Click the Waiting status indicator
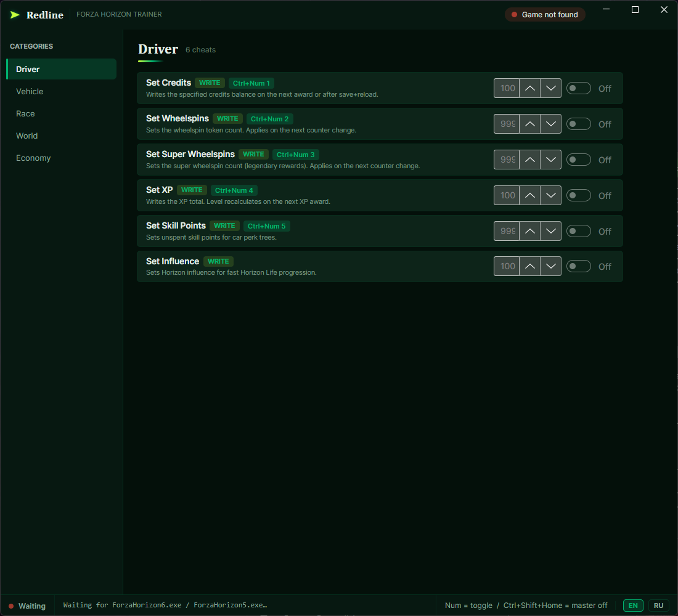 coord(27,606)
